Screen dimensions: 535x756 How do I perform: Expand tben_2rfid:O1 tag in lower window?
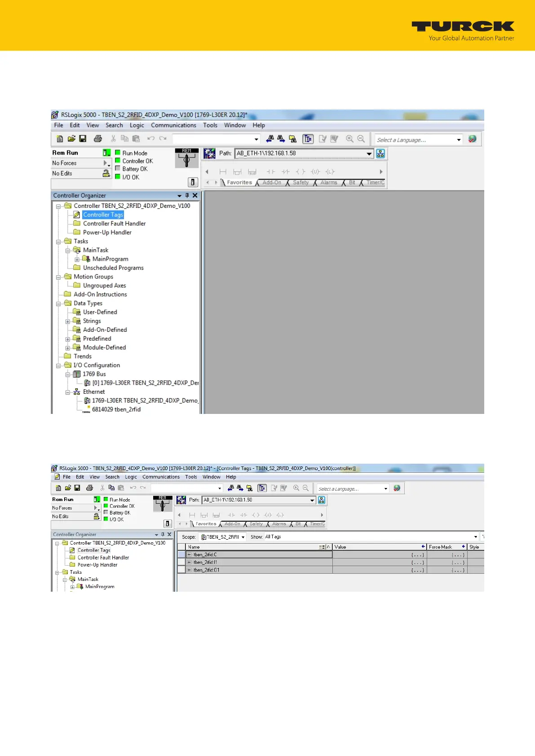[189, 570]
